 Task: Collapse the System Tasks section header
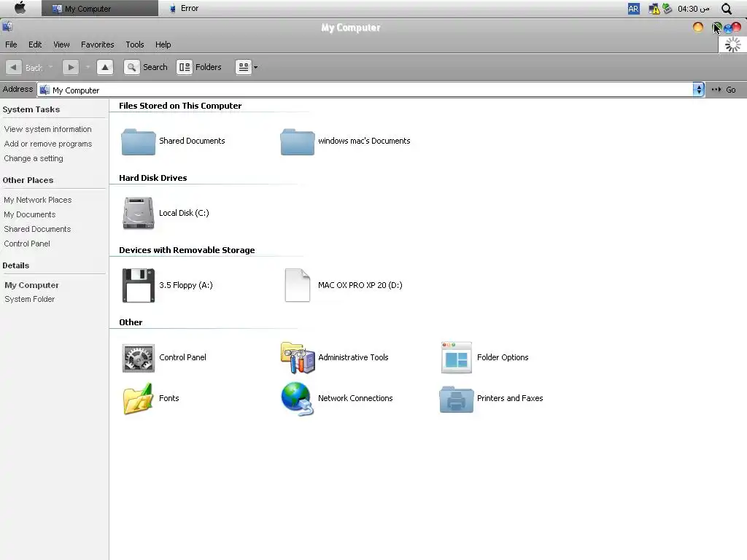click(31, 109)
